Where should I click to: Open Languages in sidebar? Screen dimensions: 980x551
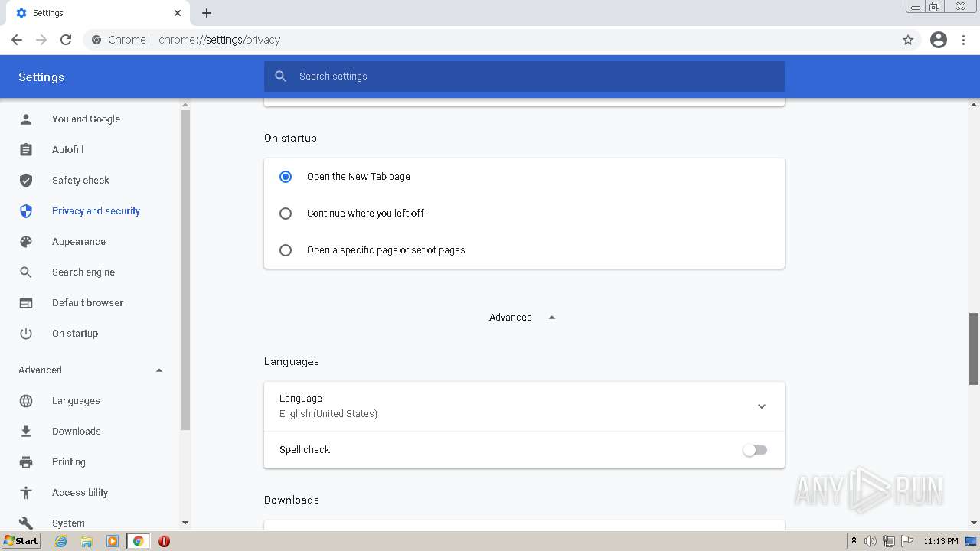[76, 400]
